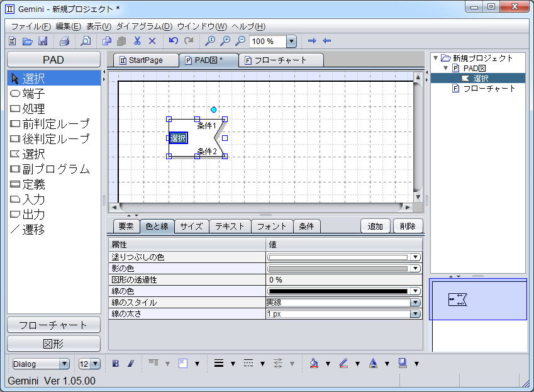Select the 処理 tool in PAD palette
The height and width of the screenshot is (392, 534).
point(54,109)
